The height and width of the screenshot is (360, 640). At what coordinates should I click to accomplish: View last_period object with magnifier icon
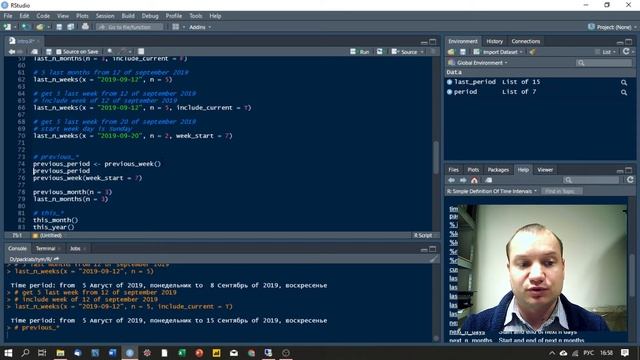pyautogui.click(x=624, y=82)
